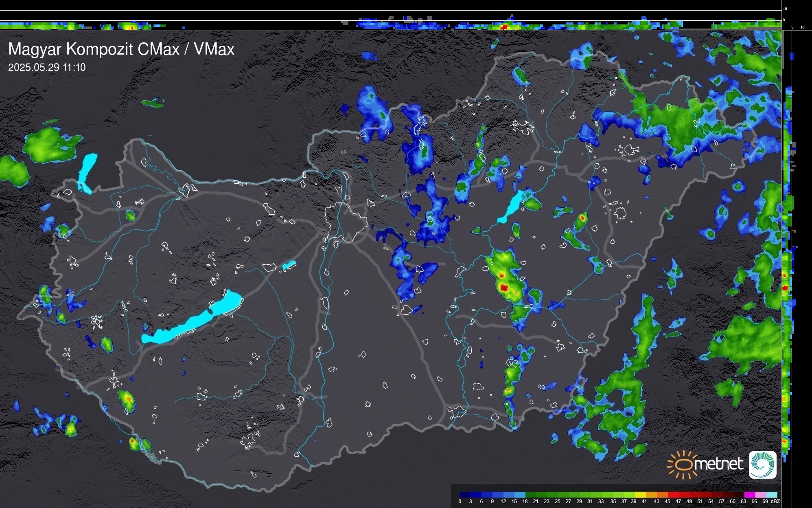Select the orange 43 dBZ legend swatch
This screenshot has width=812, height=508.
click(x=662, y=495)
